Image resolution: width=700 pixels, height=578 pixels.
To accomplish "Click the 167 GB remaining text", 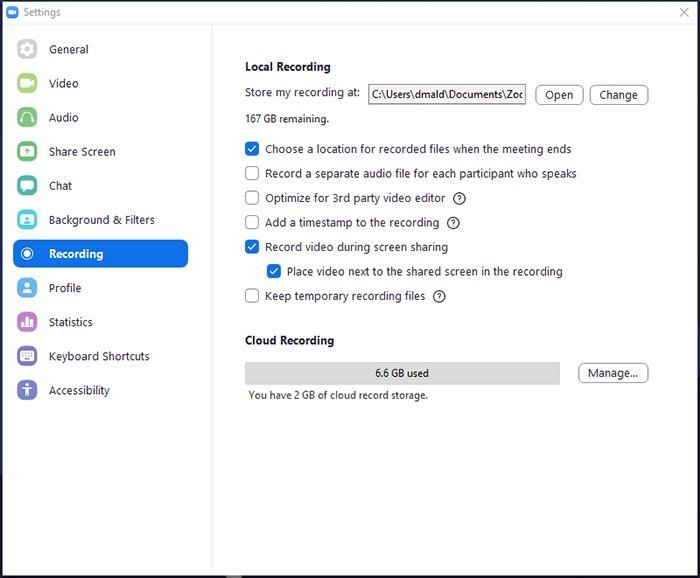I will tap(287, 119).
